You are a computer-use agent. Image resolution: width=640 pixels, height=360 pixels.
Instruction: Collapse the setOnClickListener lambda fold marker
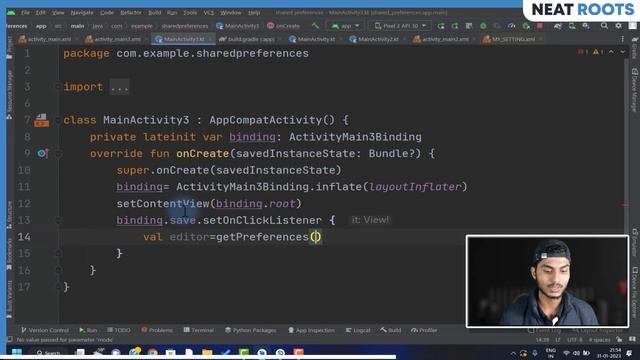click(x=58, y=220)
